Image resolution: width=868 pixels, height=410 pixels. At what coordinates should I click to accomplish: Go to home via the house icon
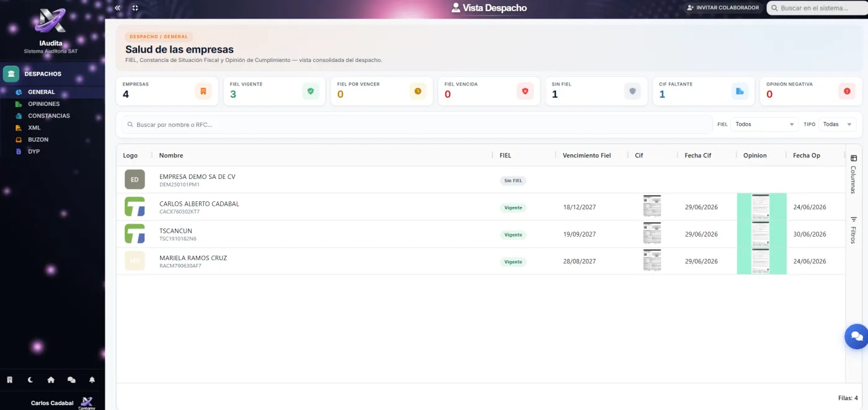(51, 380)
